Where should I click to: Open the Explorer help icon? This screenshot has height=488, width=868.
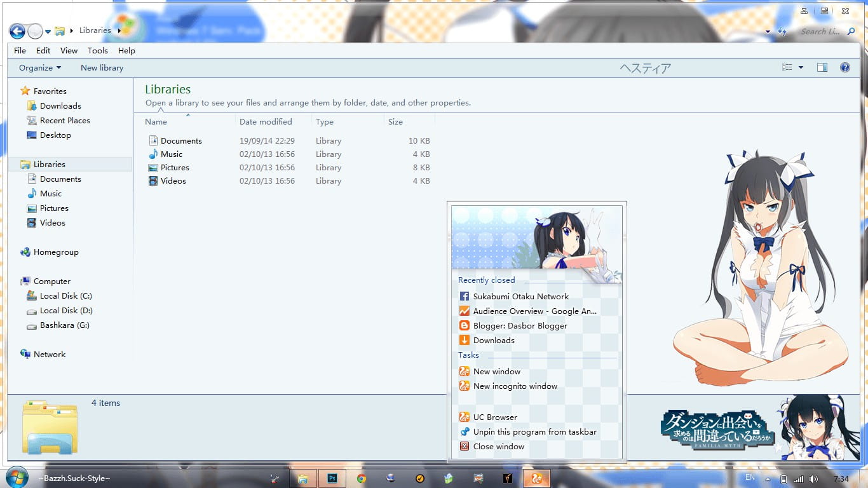tap(845, 67)
